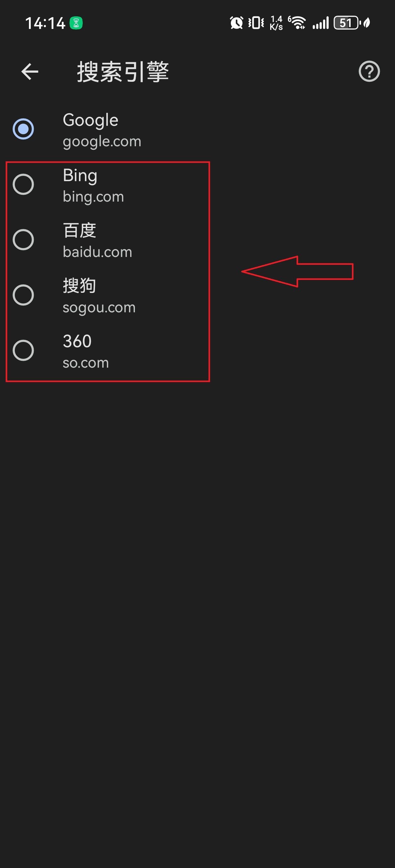Choose the bing.com entry text
This screenshot has width=395, height=868.
(93, 197)
